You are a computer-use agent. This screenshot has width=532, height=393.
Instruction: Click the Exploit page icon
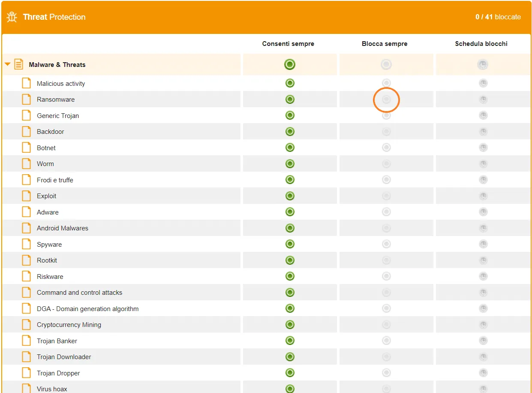tap(27, 196)
